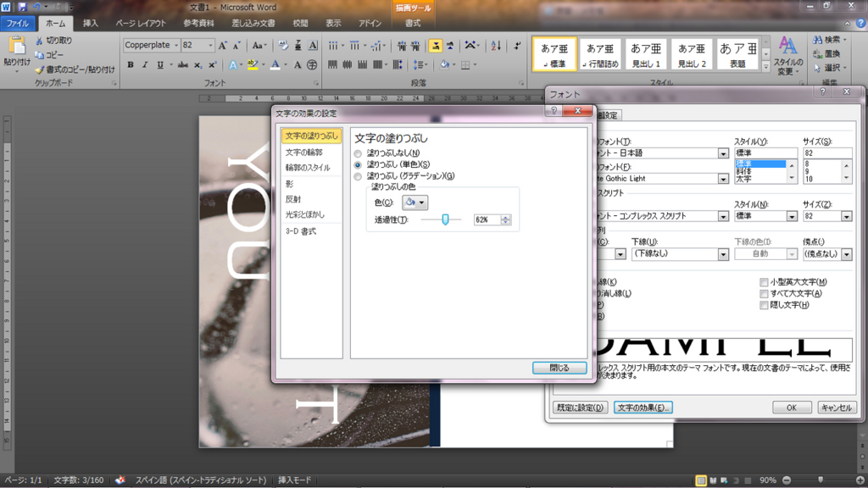This screenshot has width=868, height=488.
Task: Open the underline style (下線なし) dropdown
Action: (x=723, y=254)
